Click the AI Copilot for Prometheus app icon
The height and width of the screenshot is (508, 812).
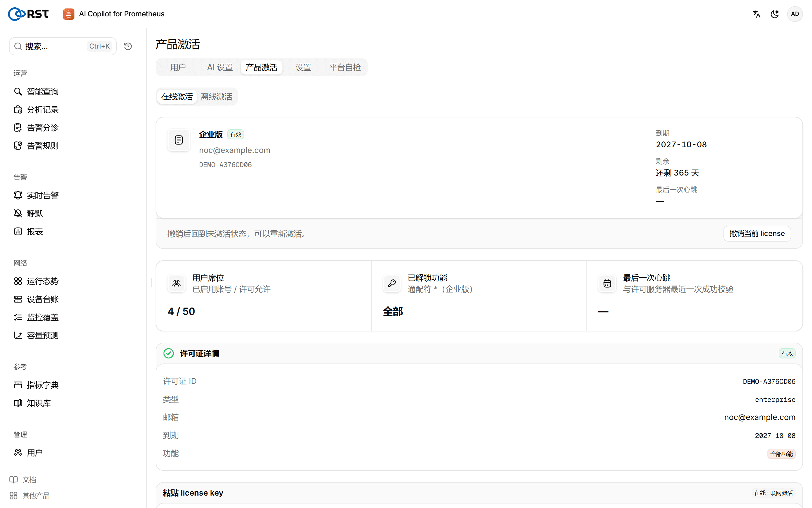tap(69, 14)
